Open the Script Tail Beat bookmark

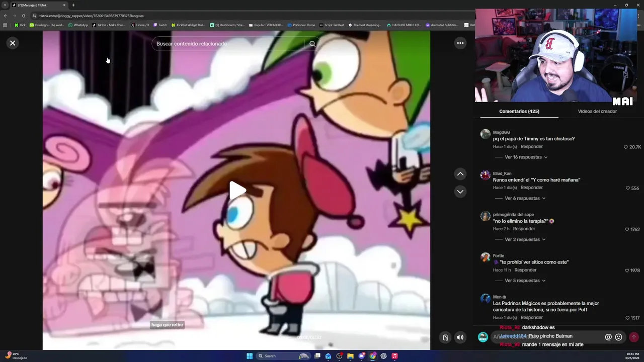(332, 25)
